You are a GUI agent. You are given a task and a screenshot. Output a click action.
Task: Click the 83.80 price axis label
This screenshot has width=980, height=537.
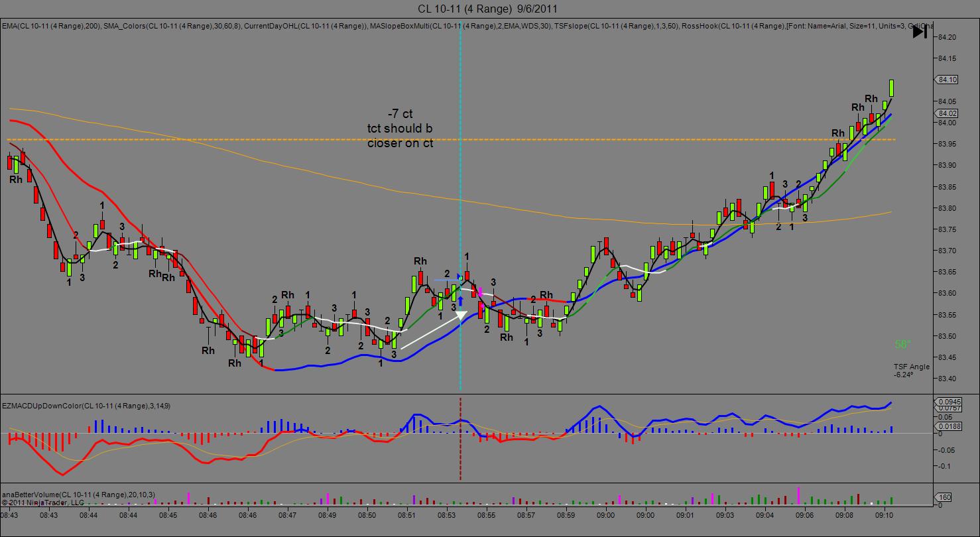tap(948, 208)
